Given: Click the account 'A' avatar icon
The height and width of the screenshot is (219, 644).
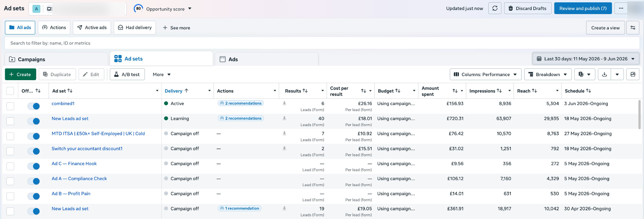Looking at the screenshot, I should (36, 9).
